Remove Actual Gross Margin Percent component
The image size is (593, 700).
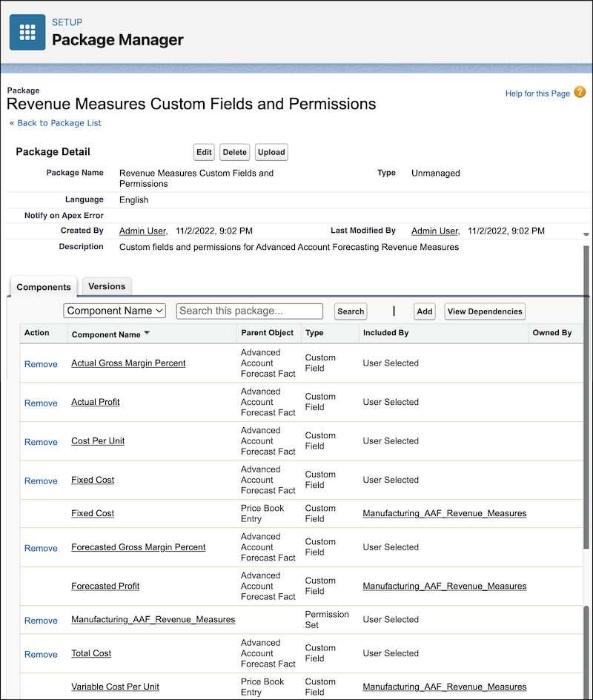point(41,364)
